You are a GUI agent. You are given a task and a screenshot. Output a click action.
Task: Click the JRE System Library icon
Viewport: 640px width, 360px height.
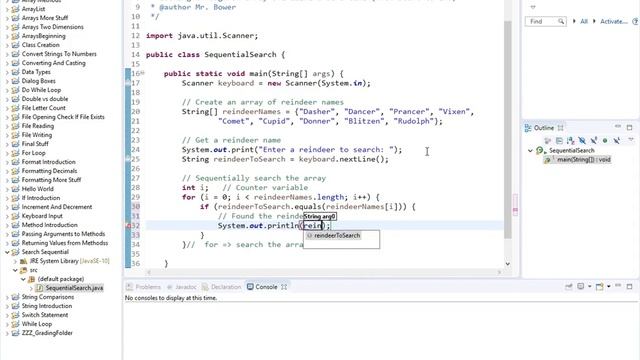[x=24, y=261]
